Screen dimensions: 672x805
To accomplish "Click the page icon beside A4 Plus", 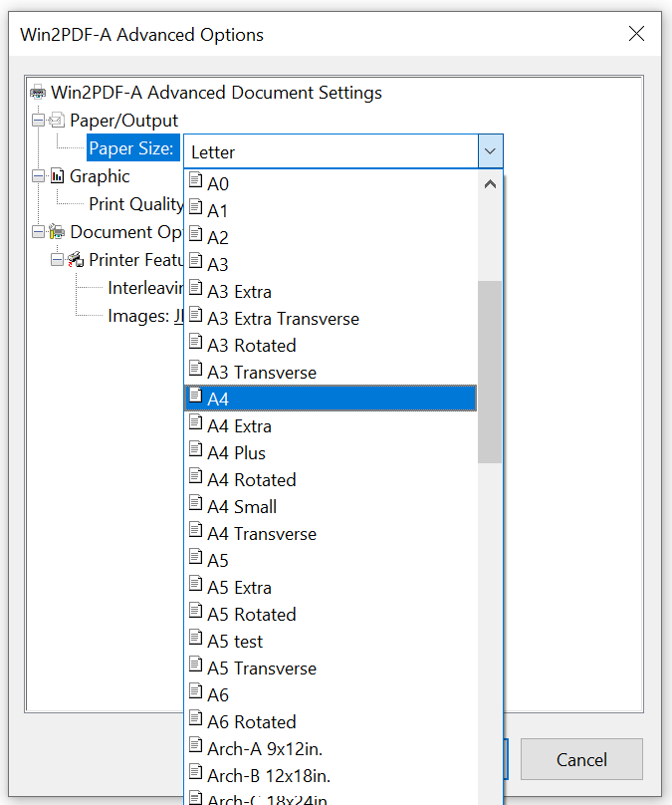I will coord(195,448).
